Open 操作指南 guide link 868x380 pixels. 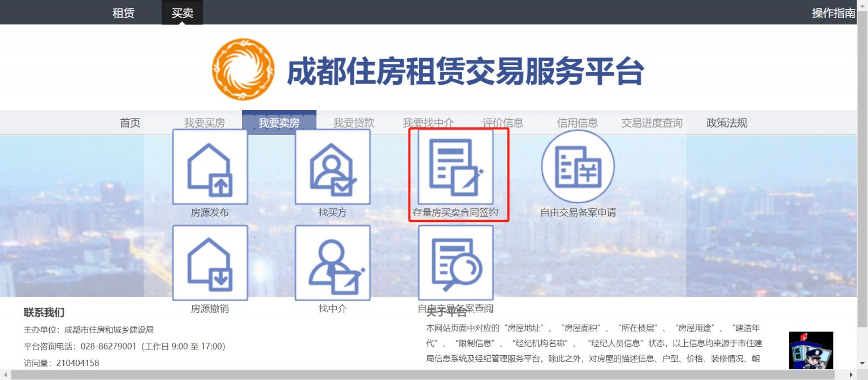(834, 12)
